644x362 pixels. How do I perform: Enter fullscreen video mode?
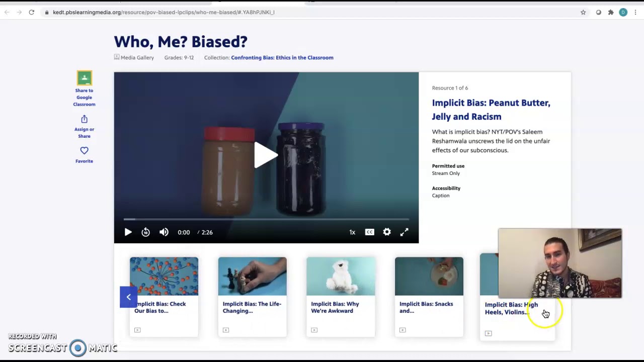click(405, 232)
